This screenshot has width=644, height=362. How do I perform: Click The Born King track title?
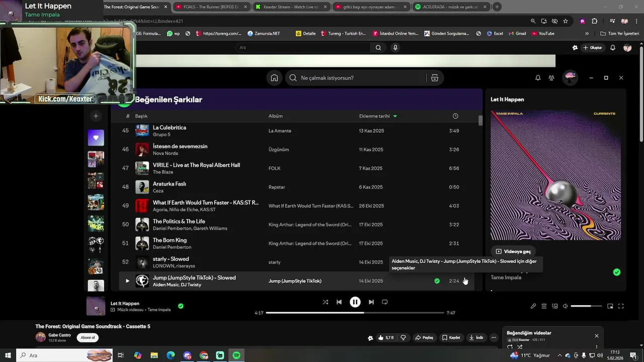pyautogui.click(x=170, y=240)
